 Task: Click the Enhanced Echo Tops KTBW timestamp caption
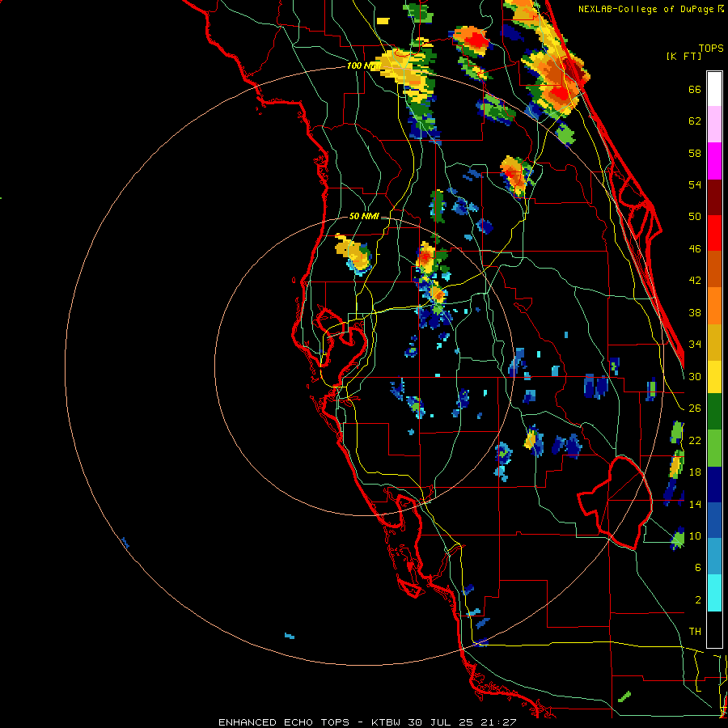pyautogui.click(x=367, y=722)
